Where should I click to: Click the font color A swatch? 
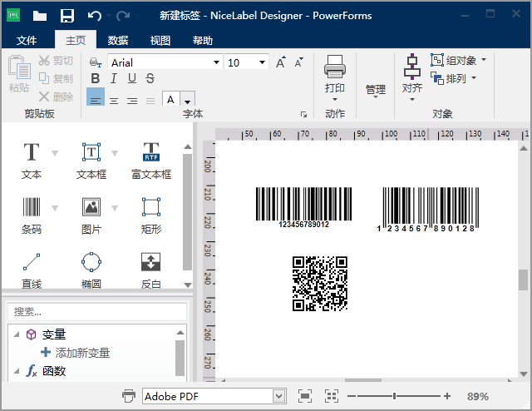[x=170, y=100]
